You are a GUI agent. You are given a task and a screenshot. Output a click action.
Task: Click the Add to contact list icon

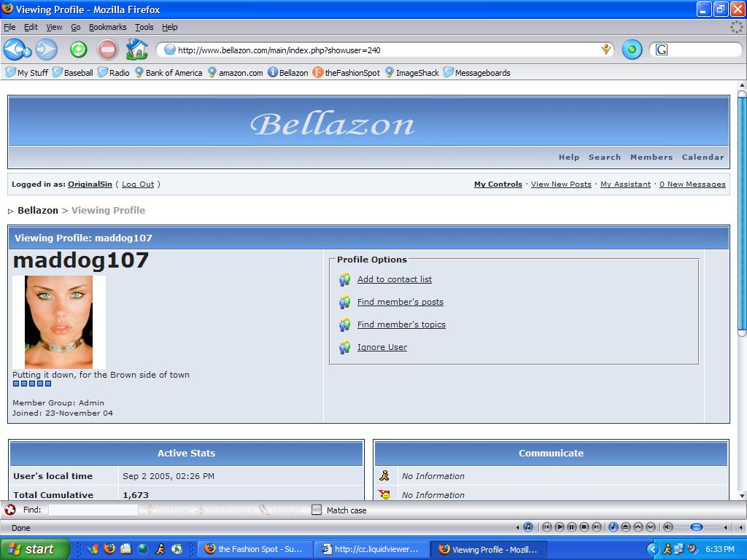point(345,279)
